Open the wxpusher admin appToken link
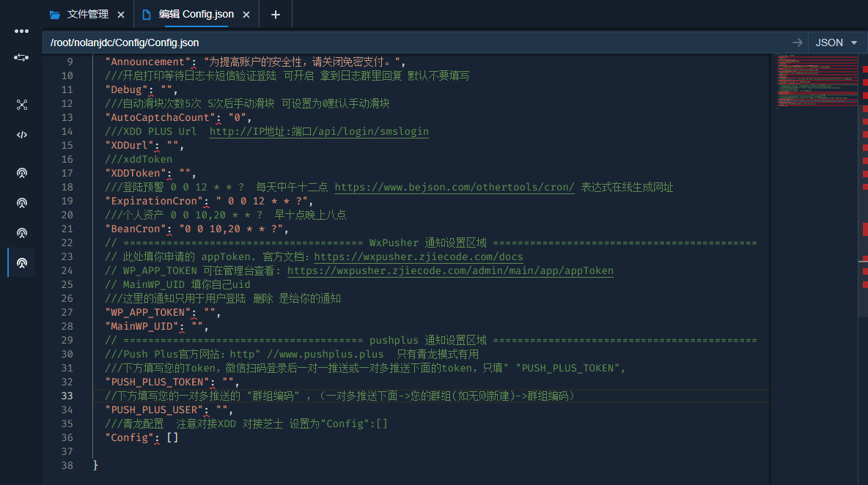Image resolution: width=868 pixels, height=485 pixels. (450, 270)
